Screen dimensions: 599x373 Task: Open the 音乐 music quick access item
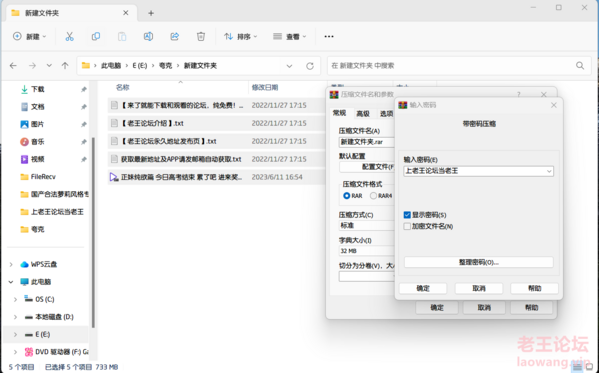[x=37, y=142]
